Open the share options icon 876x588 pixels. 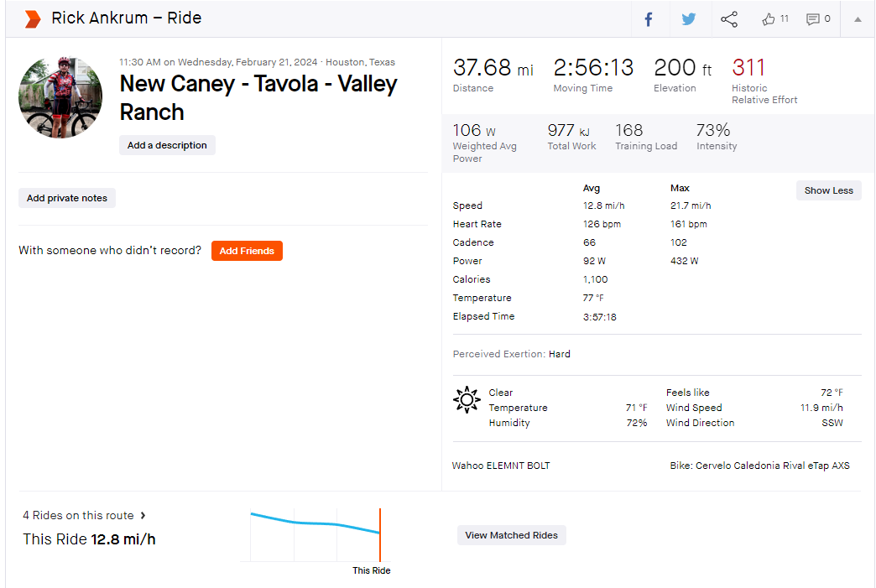[x=729, y=19]
